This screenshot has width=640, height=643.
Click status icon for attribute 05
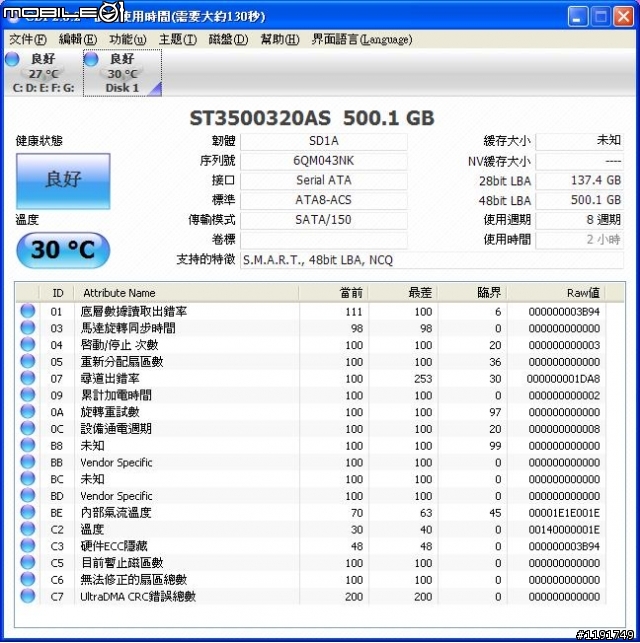[28, 361]
